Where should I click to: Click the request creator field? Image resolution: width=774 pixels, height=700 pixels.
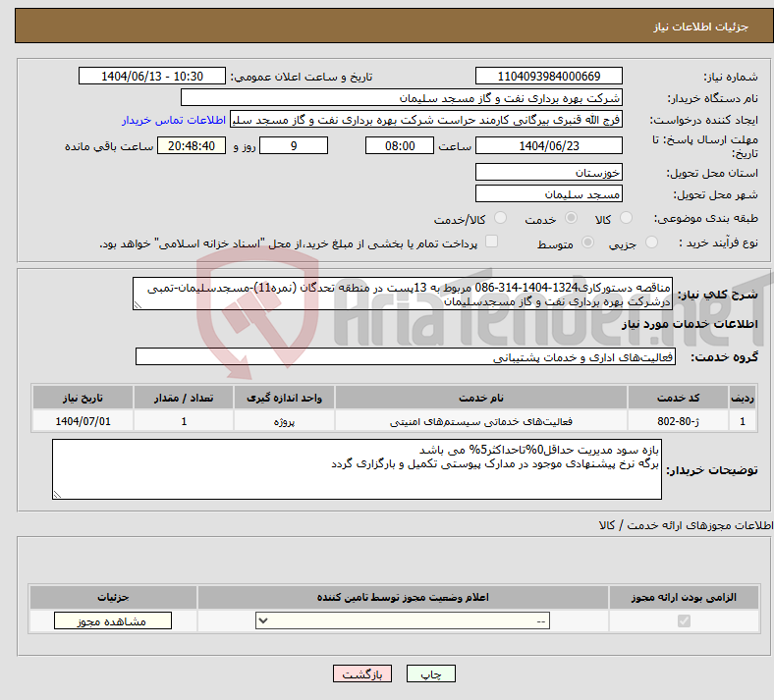(426, 120)
